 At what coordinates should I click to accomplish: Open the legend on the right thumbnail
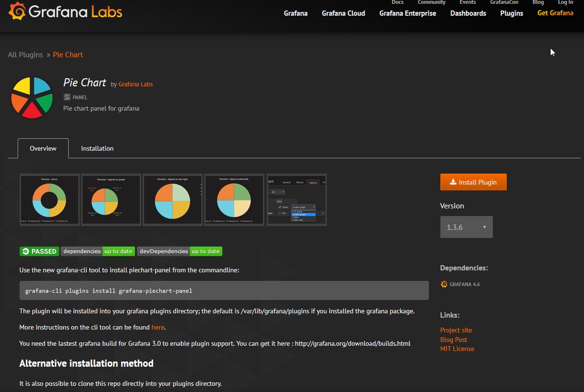[173, 200]
